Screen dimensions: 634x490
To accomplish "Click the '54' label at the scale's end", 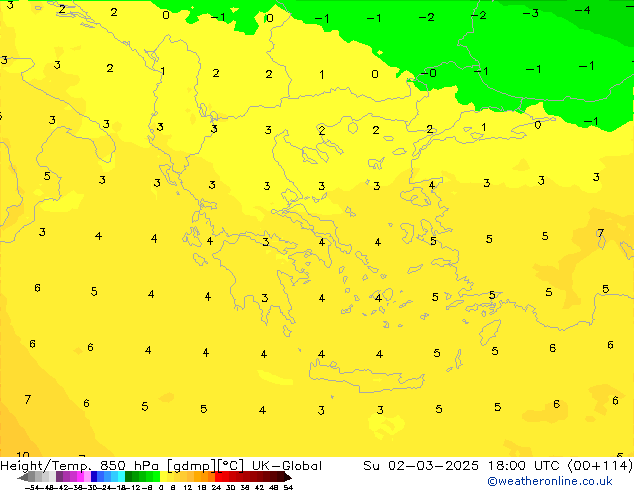I will (x=288, y=487).
